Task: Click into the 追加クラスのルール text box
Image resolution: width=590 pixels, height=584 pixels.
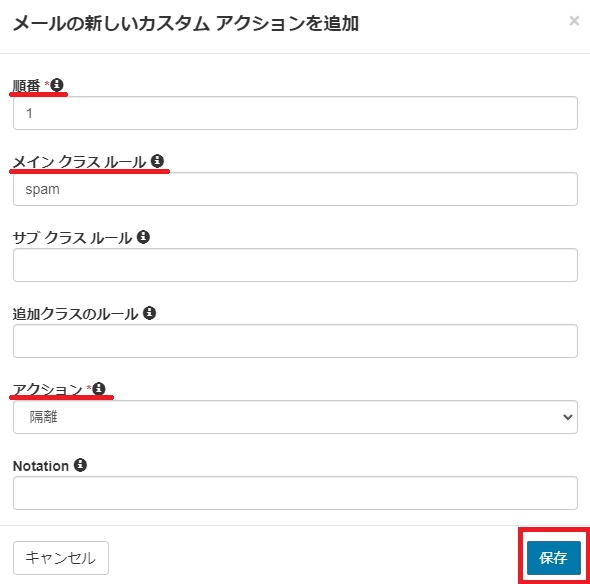Action: pos(295,341)
